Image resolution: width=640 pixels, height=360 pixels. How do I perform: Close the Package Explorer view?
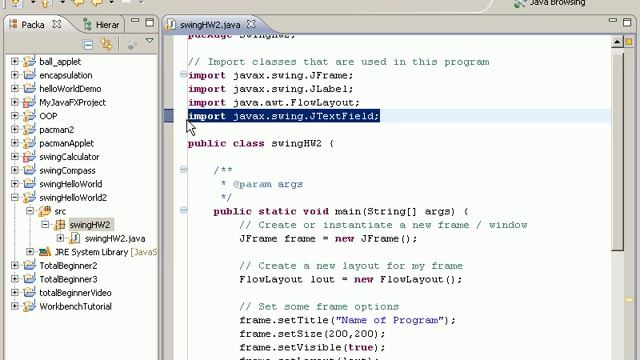(x=57, y=24)
